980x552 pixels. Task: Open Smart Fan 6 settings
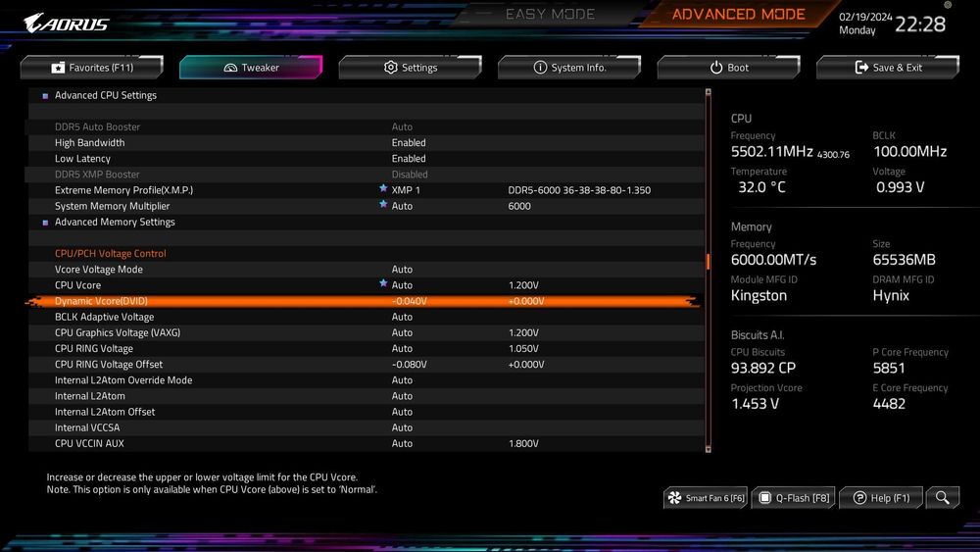[x=706, y=498]
